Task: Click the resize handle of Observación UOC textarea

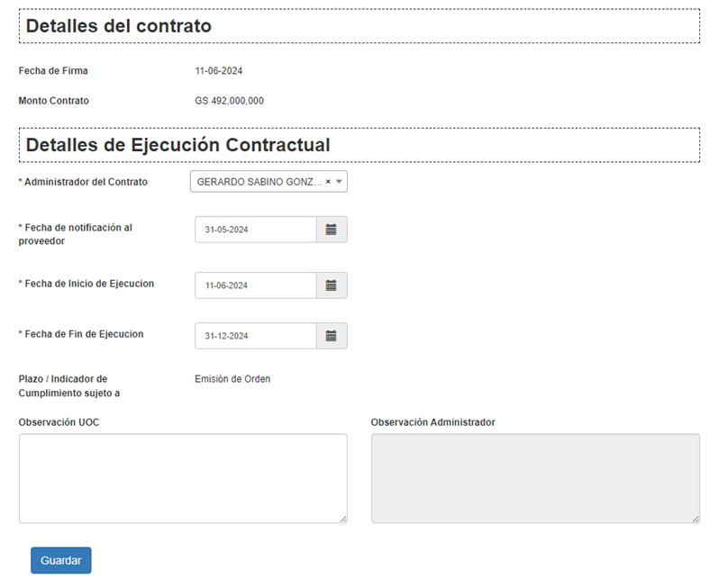Action: pyautogui.click(x=342, y=519)
